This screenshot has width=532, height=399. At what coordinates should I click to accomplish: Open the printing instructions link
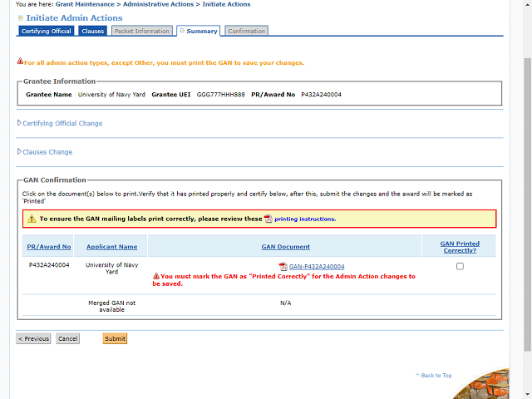click(305, 219)
